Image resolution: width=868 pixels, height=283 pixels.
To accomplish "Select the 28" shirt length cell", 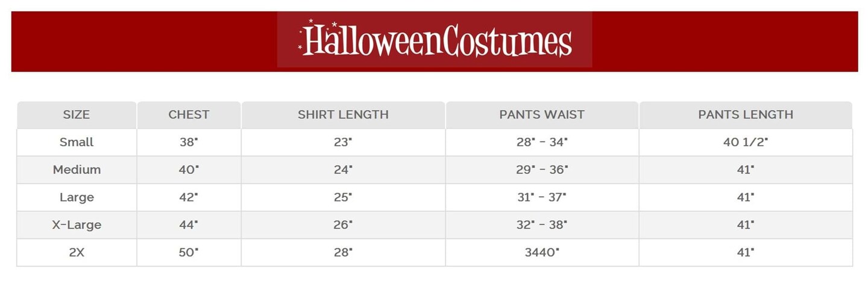I will (343, 253).
